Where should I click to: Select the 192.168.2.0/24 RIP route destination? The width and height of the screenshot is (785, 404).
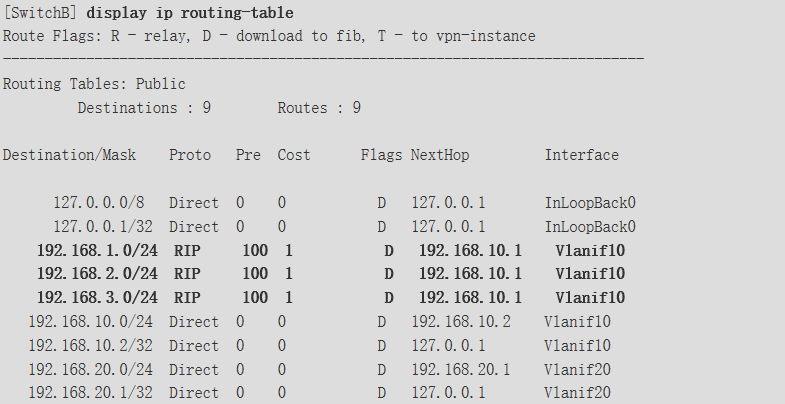pos(97,274)
